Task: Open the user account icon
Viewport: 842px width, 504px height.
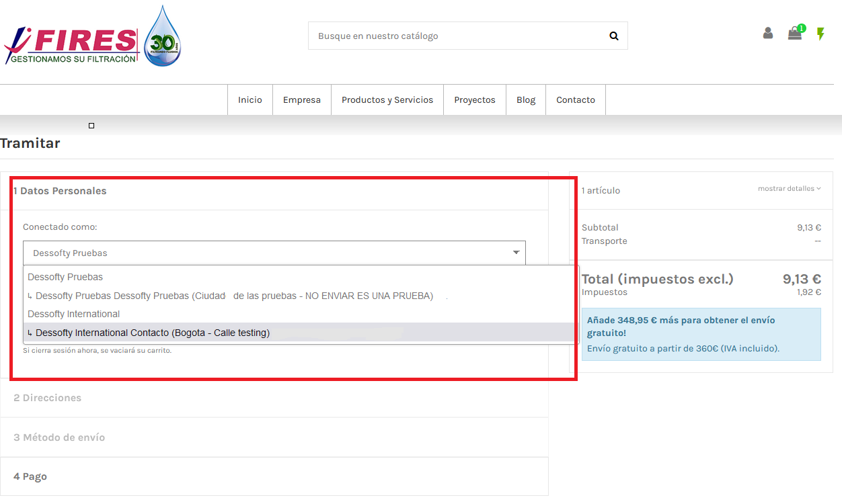Action: click(x=768, y=33)
